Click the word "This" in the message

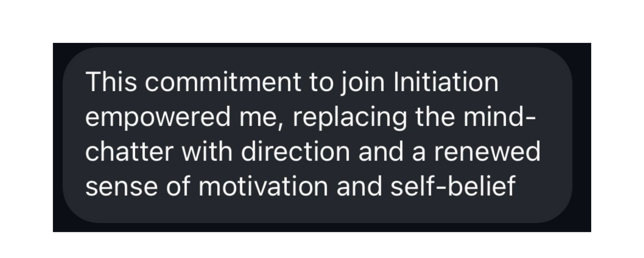coord(111,82)
